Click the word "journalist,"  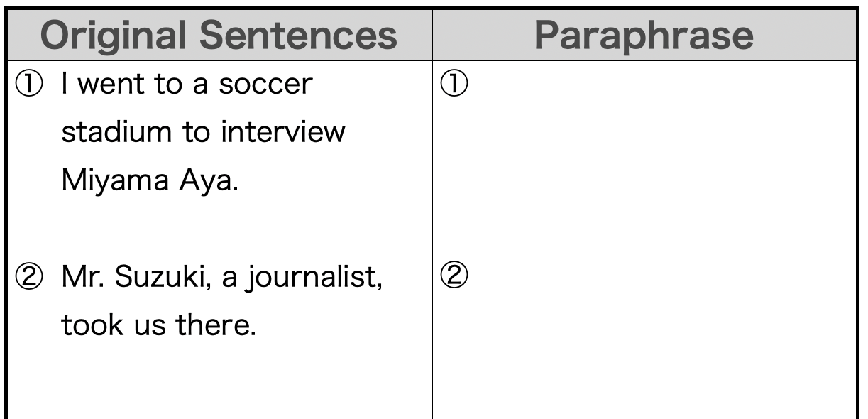pyautogui.click(x=326, y=276)
